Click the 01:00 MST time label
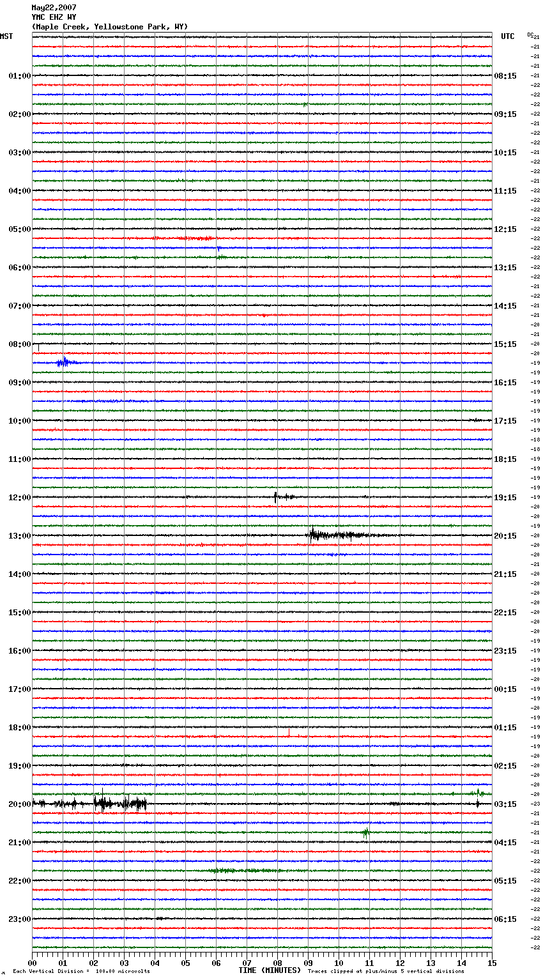This screenshot has height=980, width=543. pyautogui.click(x=20, y=76)
